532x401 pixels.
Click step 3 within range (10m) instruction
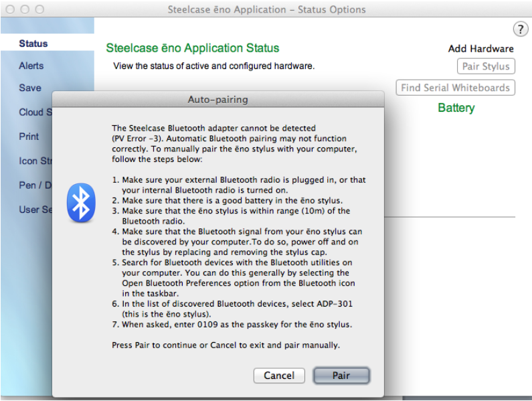pyautogui.click(x=231, y=216)
